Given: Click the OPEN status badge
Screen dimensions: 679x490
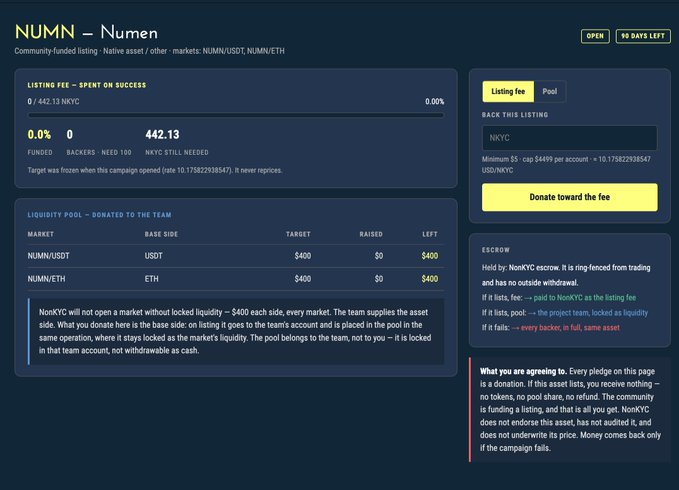Looking at the screenshot, I should point(595,36).
